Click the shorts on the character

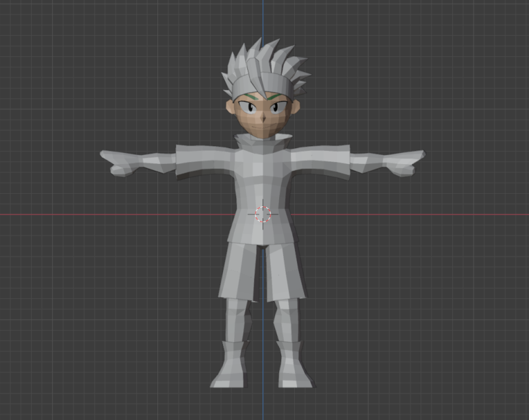pos(263,272)
